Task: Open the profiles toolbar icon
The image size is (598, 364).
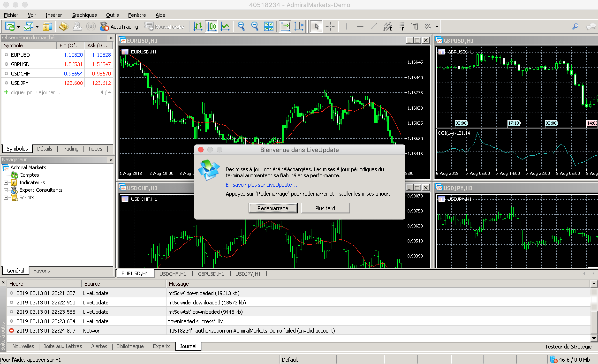Action: [x=29, y=26]
